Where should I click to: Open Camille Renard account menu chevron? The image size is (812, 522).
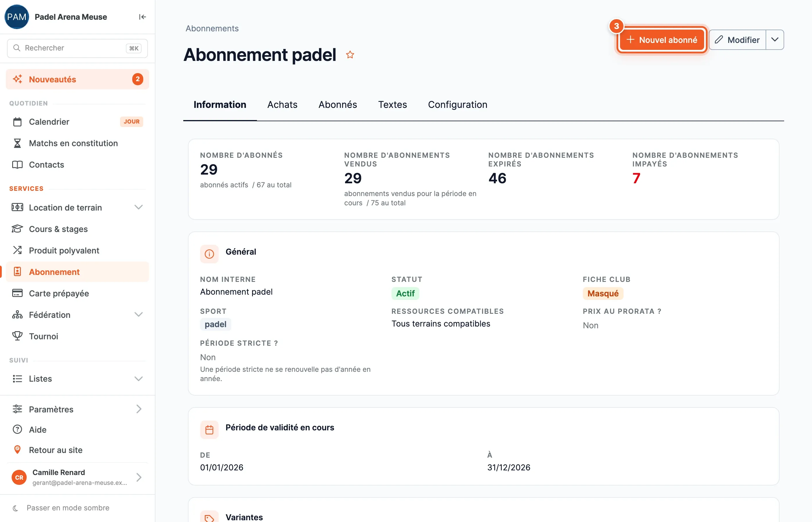139,477
